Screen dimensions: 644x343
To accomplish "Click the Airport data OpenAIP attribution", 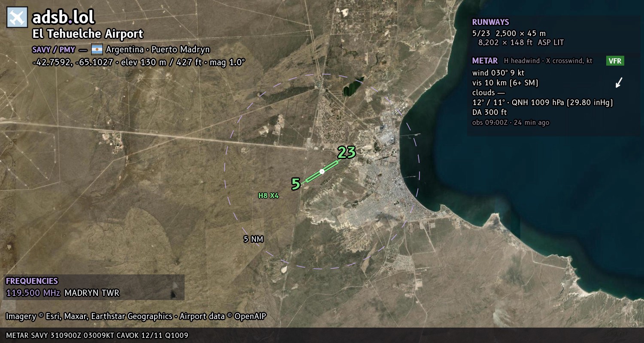I will [x=223, y=316].
